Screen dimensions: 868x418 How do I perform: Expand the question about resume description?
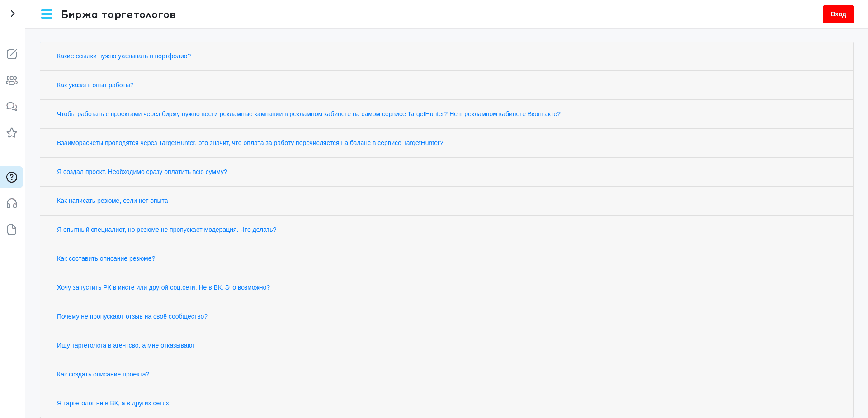[106, 258]
